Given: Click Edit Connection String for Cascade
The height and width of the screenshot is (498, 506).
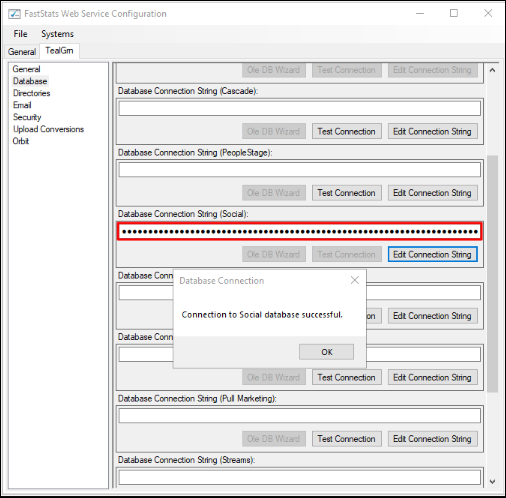Looking at the screenshot, I should [432, 131].
